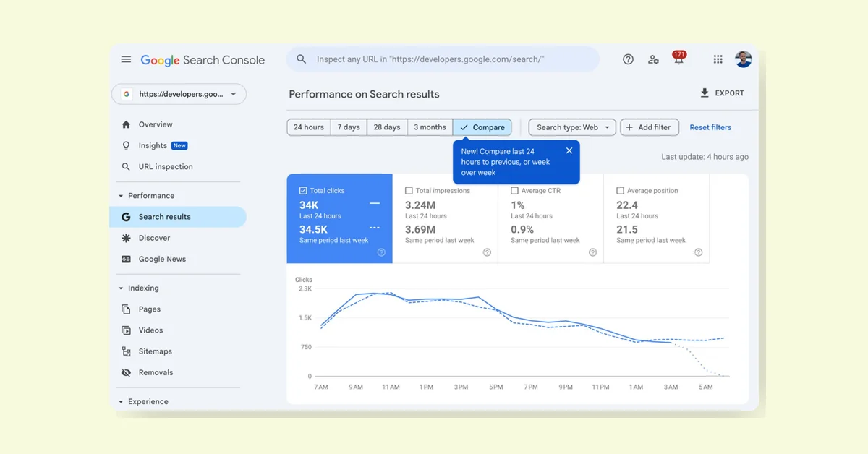868x454 pixels.
Task: Click the 2.3K label on clicks axis
Action: click(x=305, y=288)
